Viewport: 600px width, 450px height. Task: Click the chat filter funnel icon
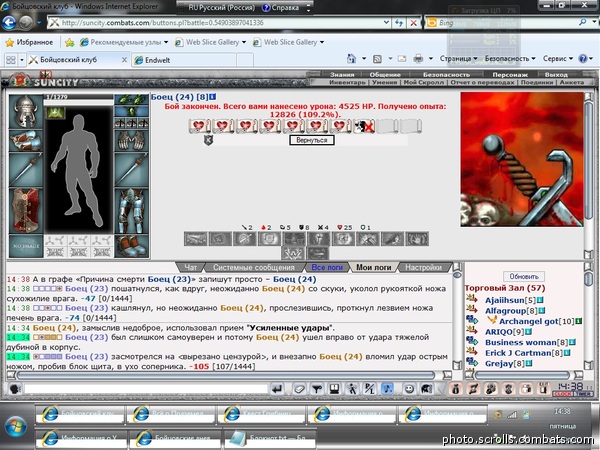click(316, 389)
